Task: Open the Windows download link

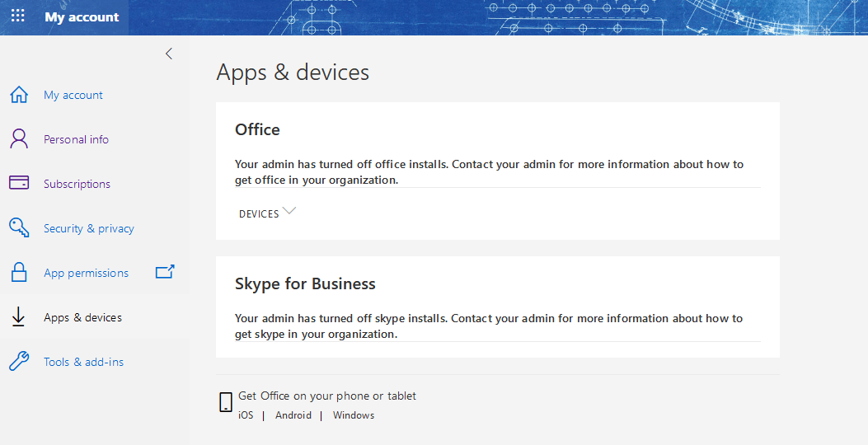Action: (353, 415)
